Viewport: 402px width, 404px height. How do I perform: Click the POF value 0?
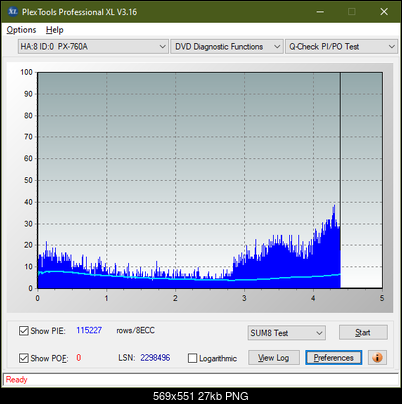pyautogui.click(x=79, y=358)
